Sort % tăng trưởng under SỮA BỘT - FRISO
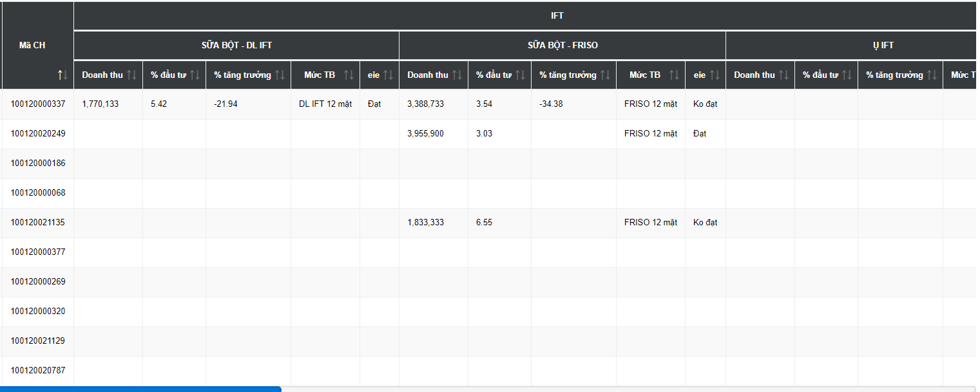Image resolution: width=980 pixels, height=392 pixels. pos(605,75)
